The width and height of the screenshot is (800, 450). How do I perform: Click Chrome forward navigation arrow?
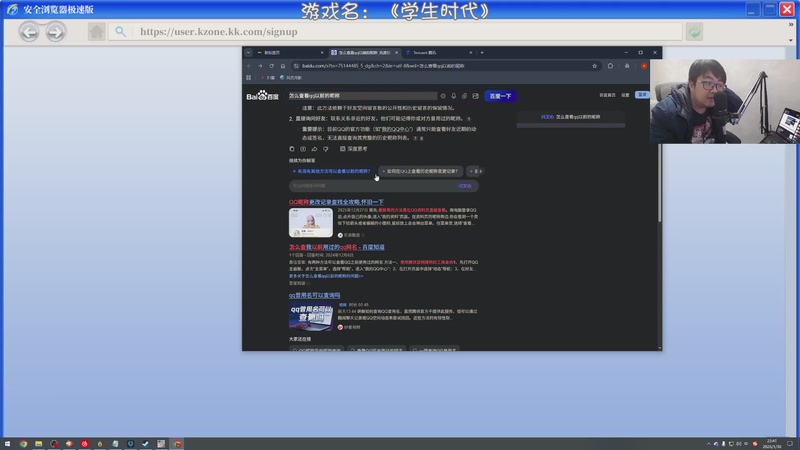[260, 66]
